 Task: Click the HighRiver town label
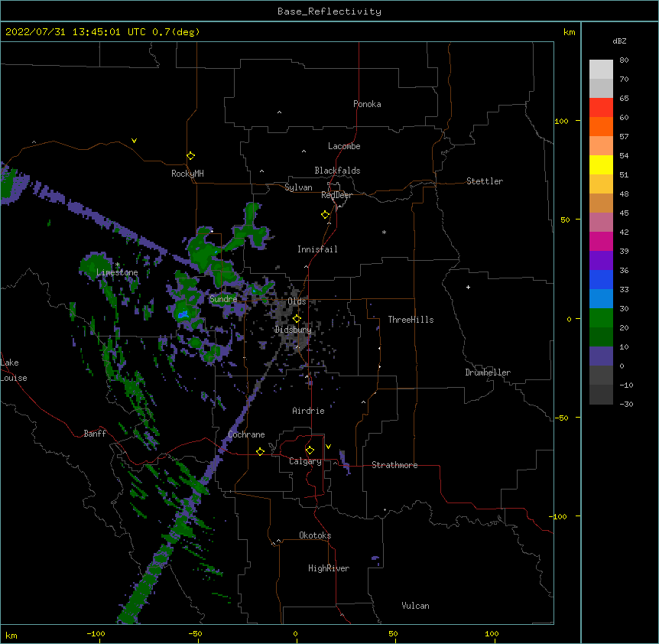(x=329, y=568)
